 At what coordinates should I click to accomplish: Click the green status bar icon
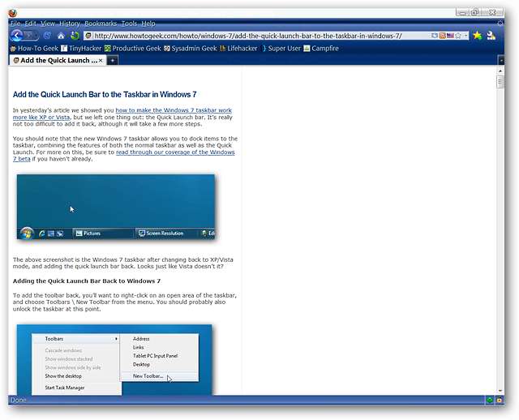[x=490, y=400]
